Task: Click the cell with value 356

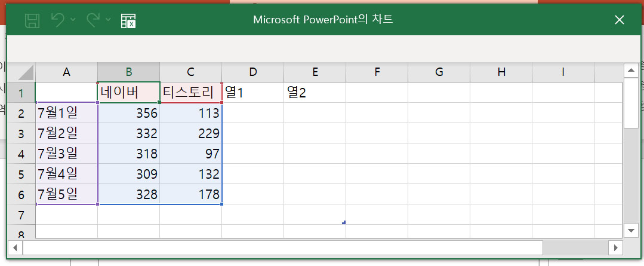Action: 128,112
